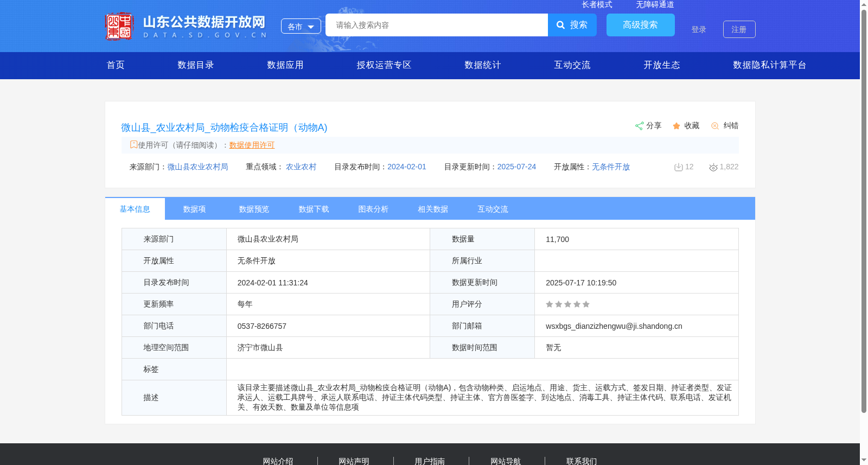
Task: Click the dataset title 微山县_农业农村局_动物检疫合格证明
Action: (224, 128)
